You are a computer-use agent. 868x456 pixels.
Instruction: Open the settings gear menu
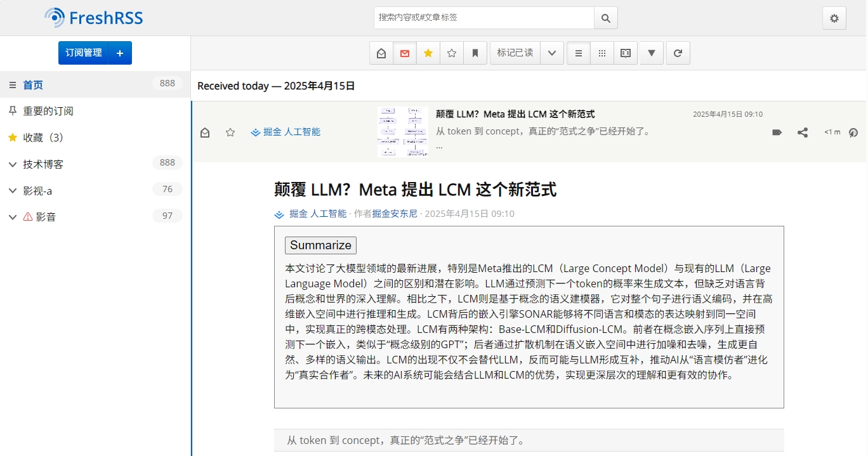(834, 18)
